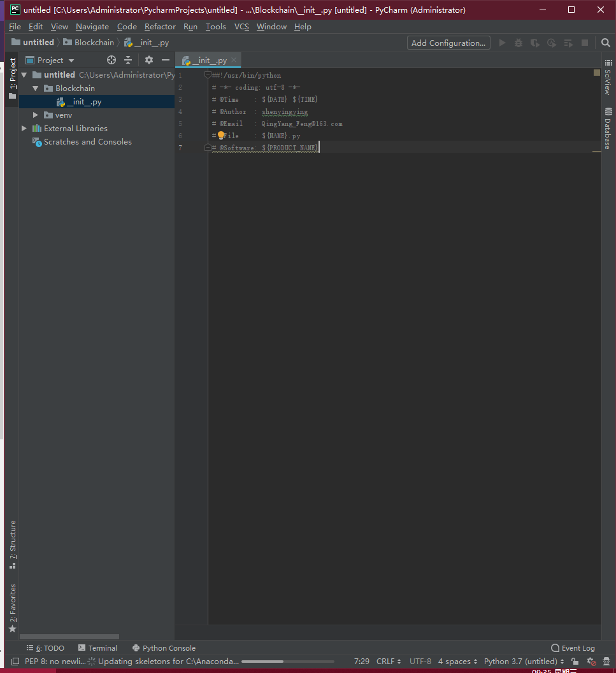Image resolution: width=616 pixels, height=673 pixels.
Task: Click tool windows quick access icon bottom-left
Action: point(15,662)
